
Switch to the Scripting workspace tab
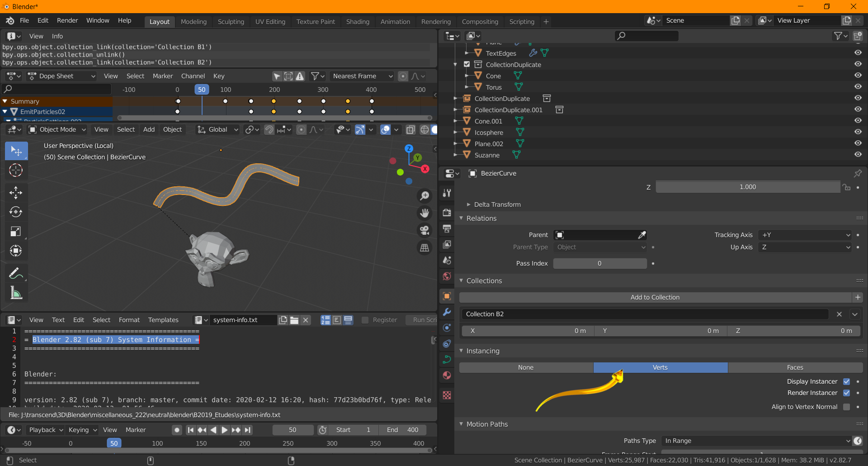522,22
